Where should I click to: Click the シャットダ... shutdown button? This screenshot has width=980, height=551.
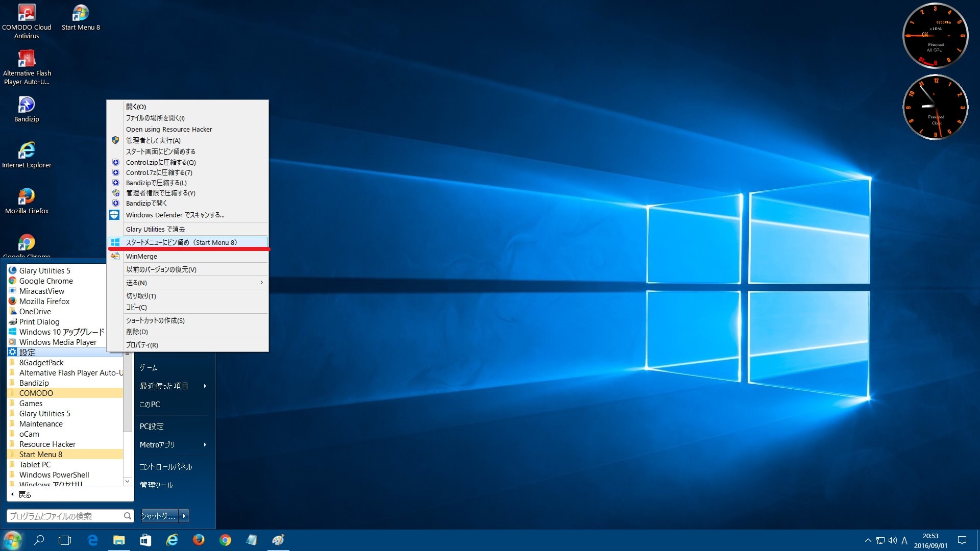click(x=159, y=516)
